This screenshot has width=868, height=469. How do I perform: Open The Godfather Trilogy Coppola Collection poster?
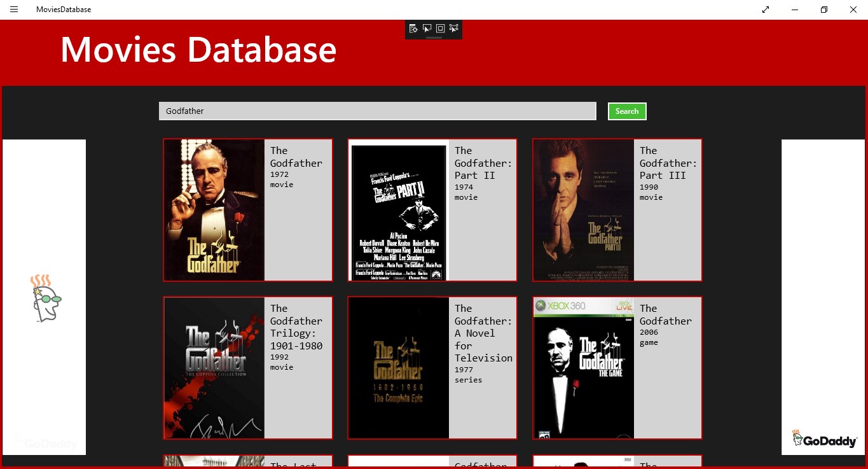click(x=214, y=368)
